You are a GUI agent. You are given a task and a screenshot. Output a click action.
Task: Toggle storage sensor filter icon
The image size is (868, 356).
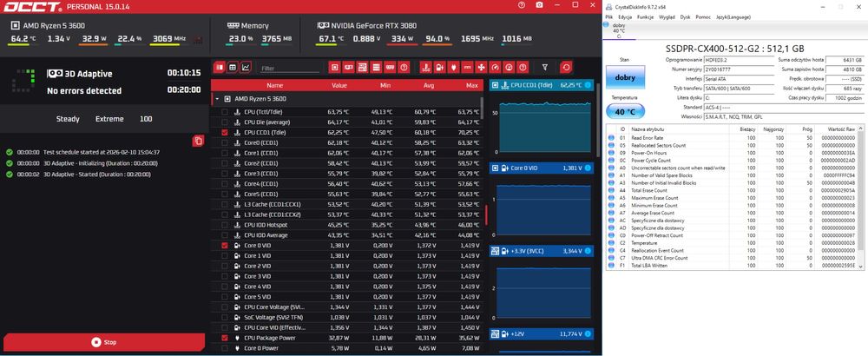376,67
